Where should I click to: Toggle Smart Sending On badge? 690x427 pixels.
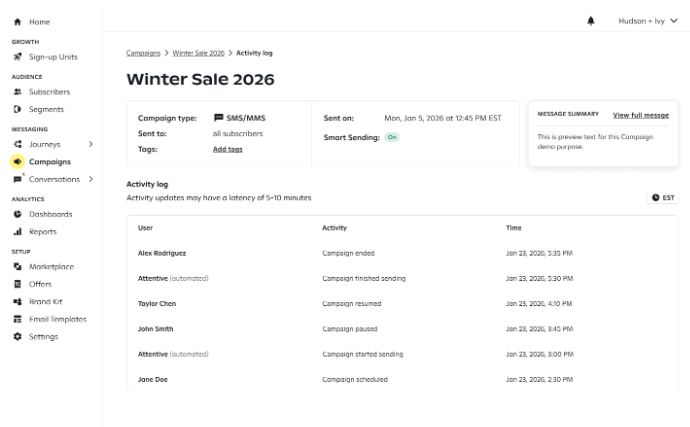(392, 137)
